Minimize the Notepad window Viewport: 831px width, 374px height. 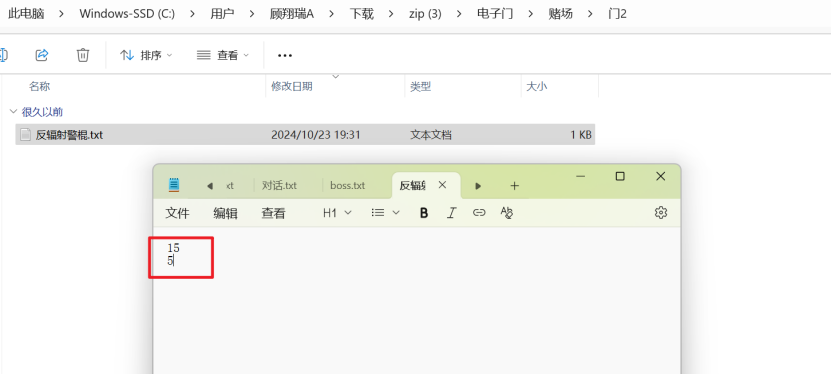[x=580, y=176]
